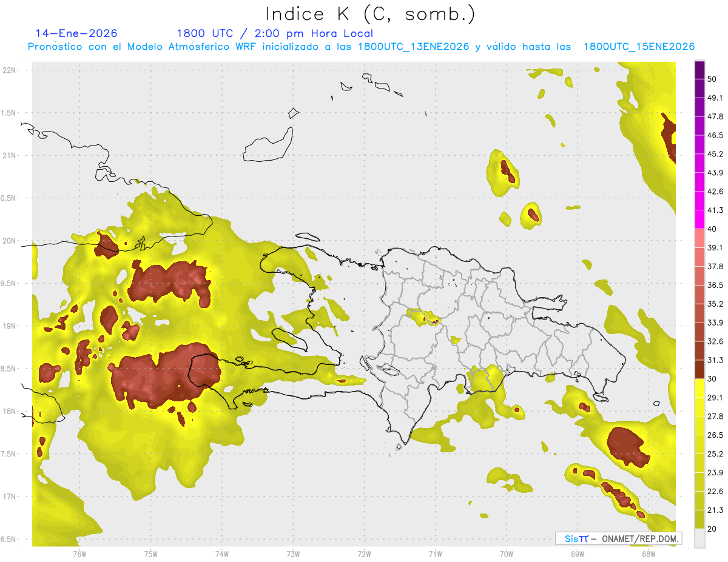
Task: Click the '37.8' color scale value
Action: tap(715, 266)
